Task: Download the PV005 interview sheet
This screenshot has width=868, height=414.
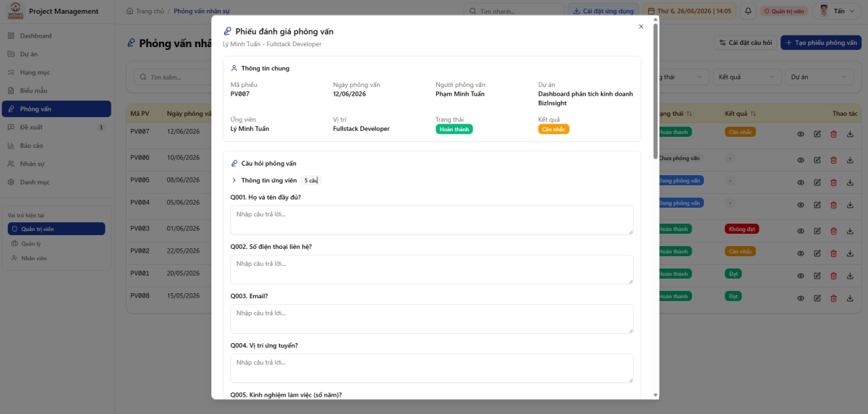Action: [850, 182]
